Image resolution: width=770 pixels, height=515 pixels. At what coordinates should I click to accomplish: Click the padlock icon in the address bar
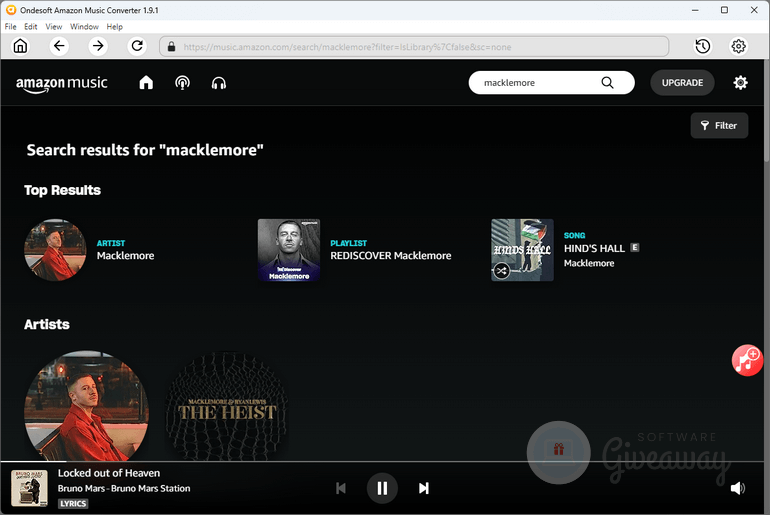pyautogui.click(x=171, y=47)
